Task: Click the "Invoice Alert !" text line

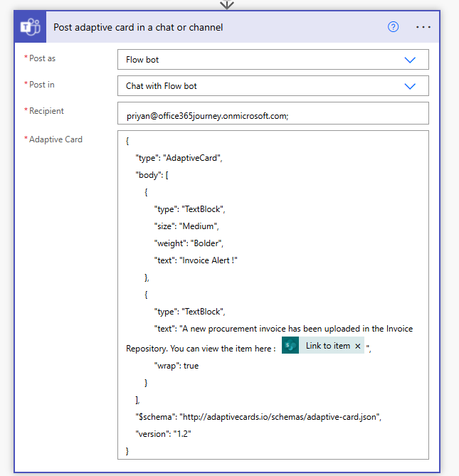Action: pyautogui.click(x=196, y=260)
